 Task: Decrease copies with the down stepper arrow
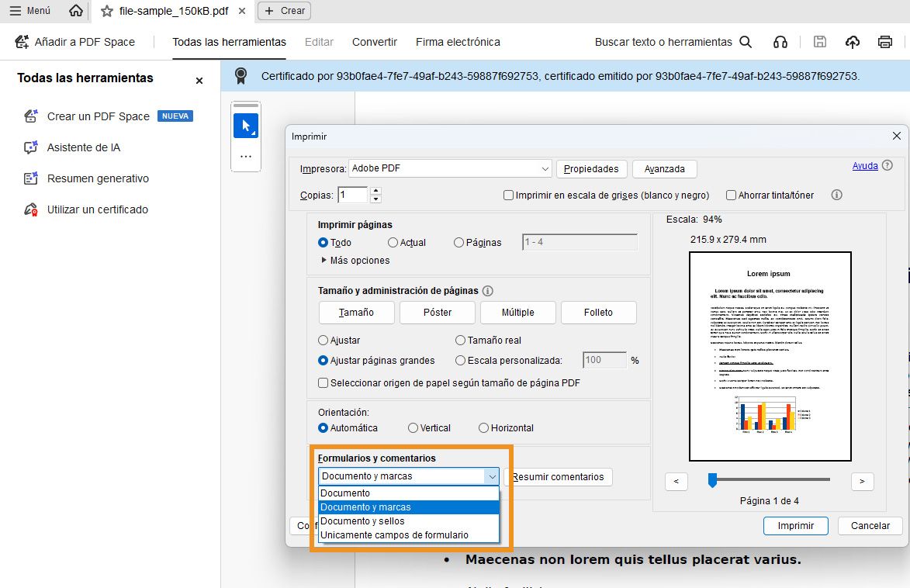pyautogui.click(x=375, y=199)
